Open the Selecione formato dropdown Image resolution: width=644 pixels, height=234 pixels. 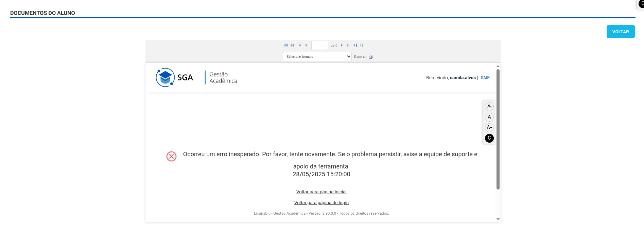[x=317, y=57]
